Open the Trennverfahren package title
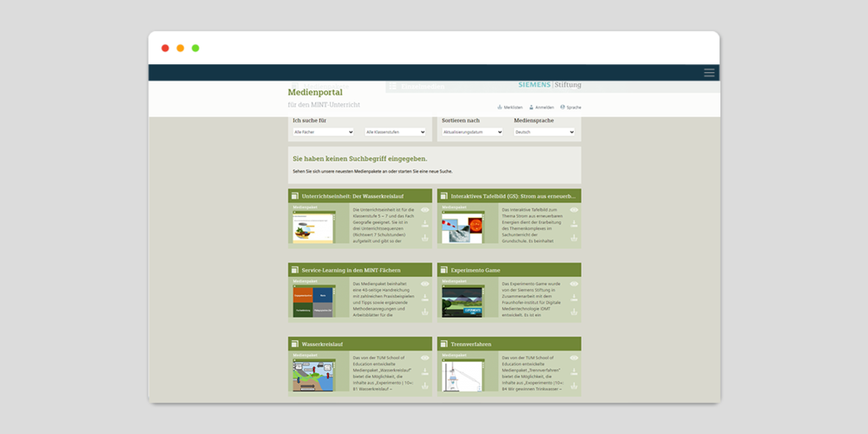The height and width of the screenshot is (434, 868). (470, 345)
